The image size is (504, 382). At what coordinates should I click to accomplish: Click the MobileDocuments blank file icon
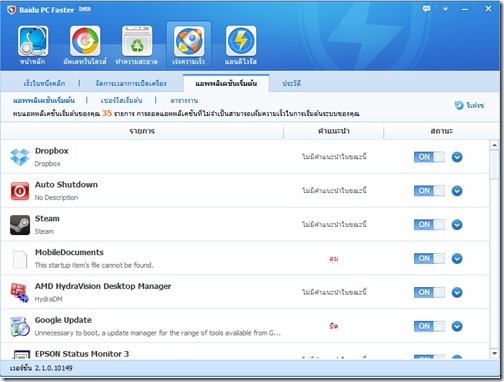point(20,259)
